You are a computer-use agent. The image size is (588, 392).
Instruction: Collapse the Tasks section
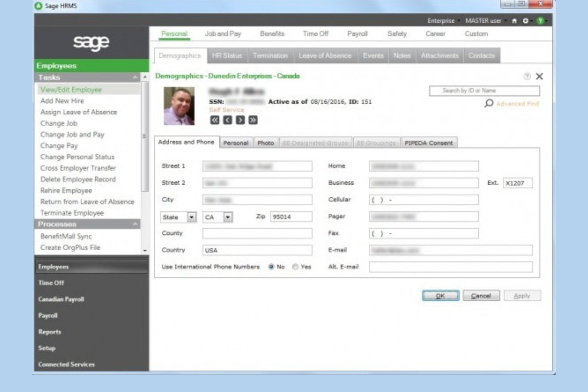click(135, 77)
